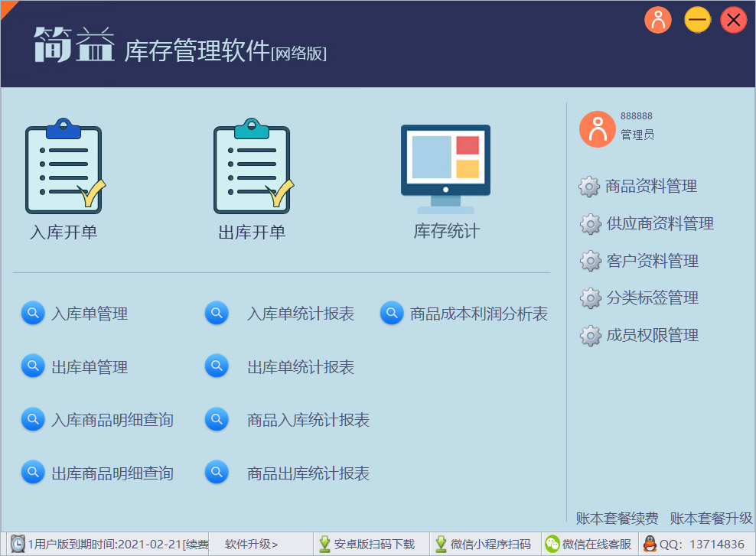
Task: Click the download arrow icon beside 安卓版扫码下载
Action: (324, 544)
